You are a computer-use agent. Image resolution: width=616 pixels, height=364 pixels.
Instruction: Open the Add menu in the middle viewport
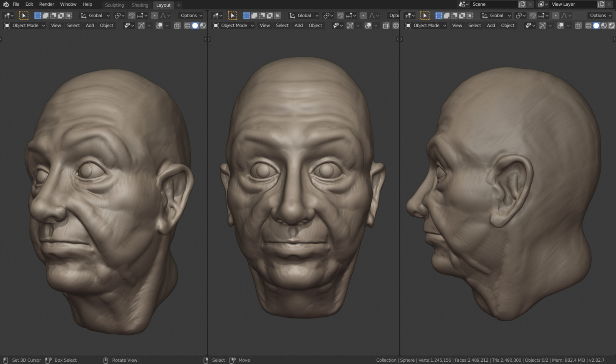tap(298, 25)
